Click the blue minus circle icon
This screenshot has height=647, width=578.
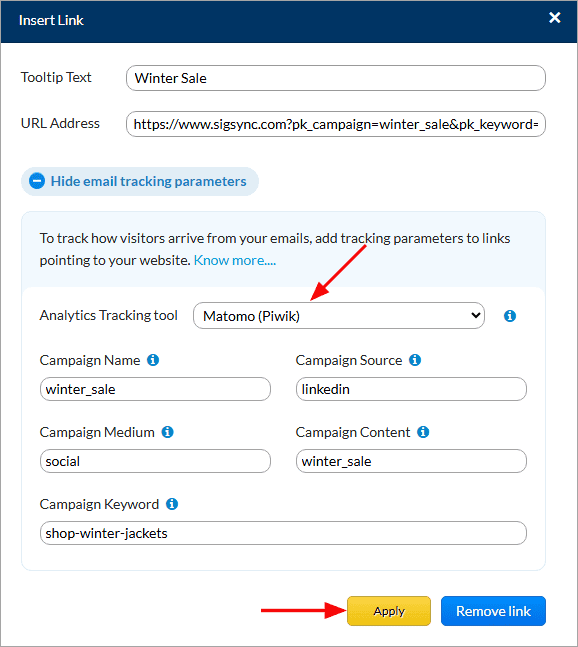click(37, 181)
